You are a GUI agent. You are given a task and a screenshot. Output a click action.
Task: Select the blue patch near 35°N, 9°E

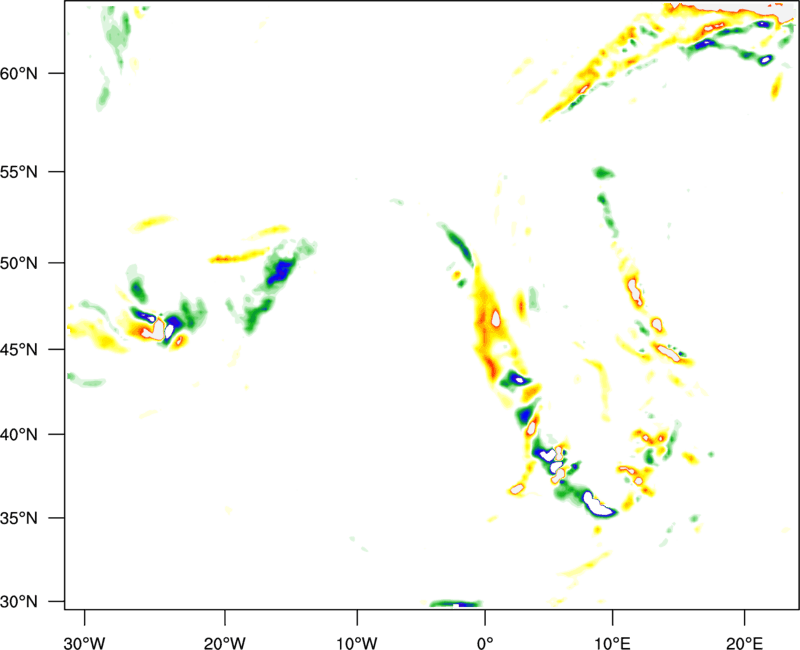tap(598, 504)
